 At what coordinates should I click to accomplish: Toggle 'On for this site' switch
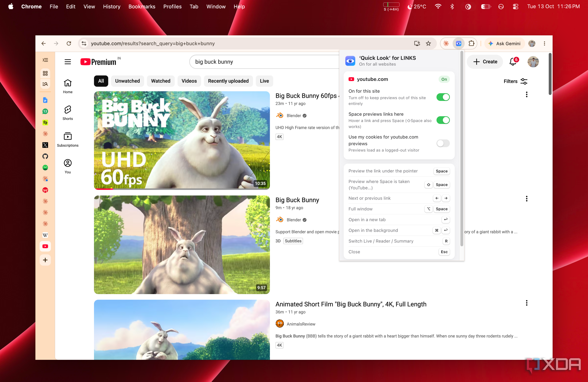(x=443, y=97)
